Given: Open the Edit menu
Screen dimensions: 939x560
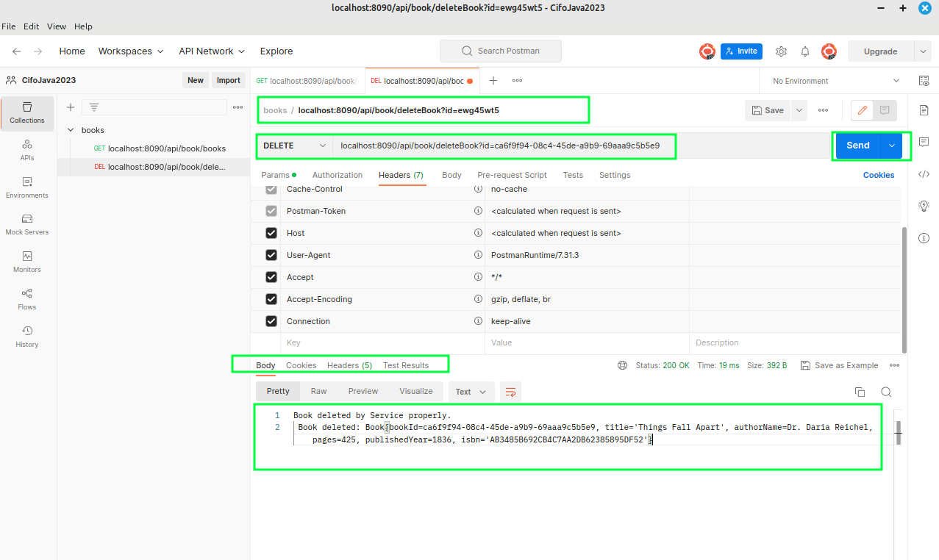Looking at the screenshot, I should [32, 26].
